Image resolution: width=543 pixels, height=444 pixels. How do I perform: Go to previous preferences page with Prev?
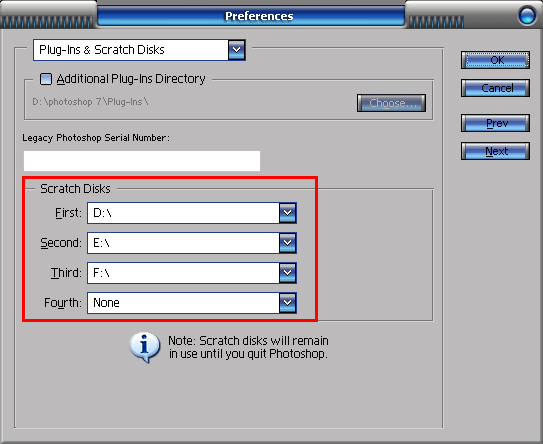click(495, 123)
